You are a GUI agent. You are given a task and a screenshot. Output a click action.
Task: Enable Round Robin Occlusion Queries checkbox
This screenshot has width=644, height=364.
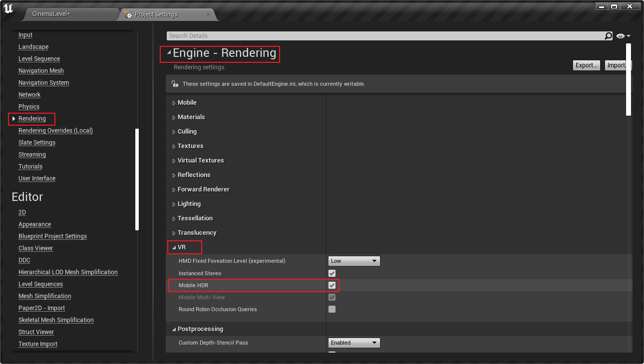click(332, 309)
